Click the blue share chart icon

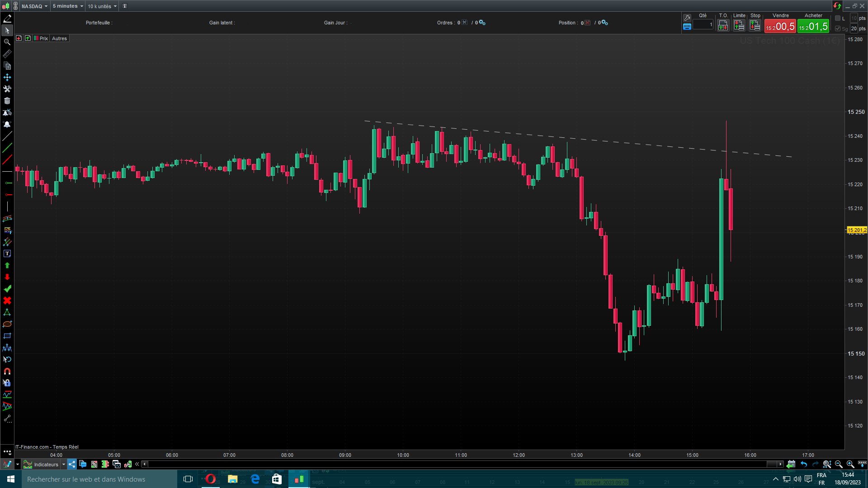pos(72,464)
